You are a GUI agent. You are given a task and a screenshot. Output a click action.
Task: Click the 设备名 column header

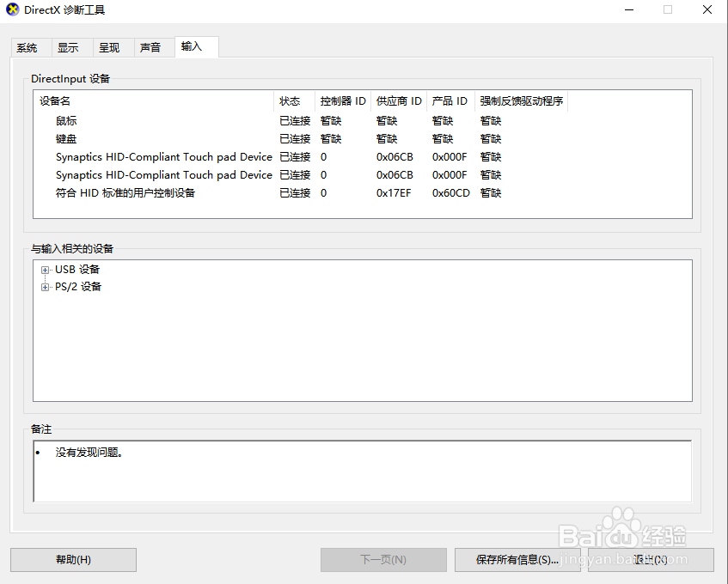click(x=154, y=101)
